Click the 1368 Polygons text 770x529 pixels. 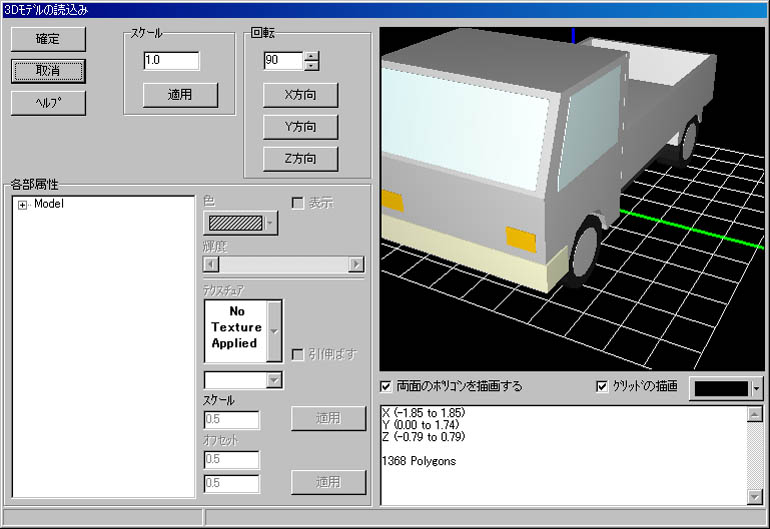coord(419,461)
